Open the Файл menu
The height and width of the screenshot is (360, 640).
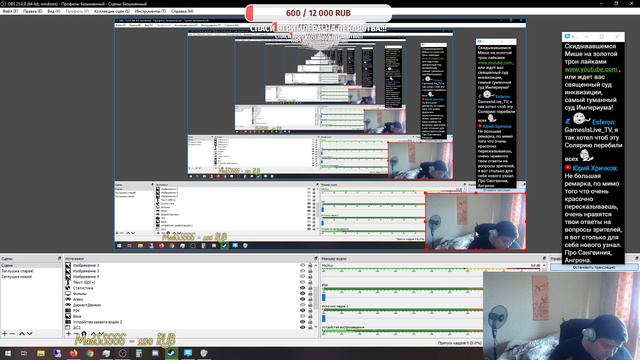10,11
